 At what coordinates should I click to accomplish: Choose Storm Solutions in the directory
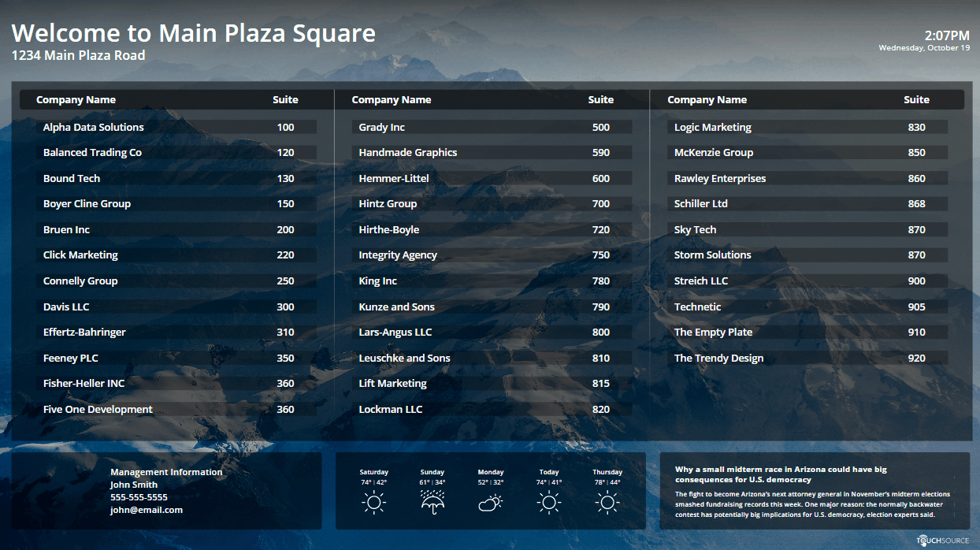(807, 255)
